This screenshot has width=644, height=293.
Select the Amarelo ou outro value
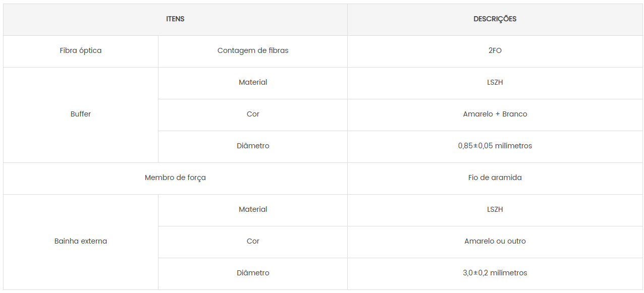pos(495,242)
